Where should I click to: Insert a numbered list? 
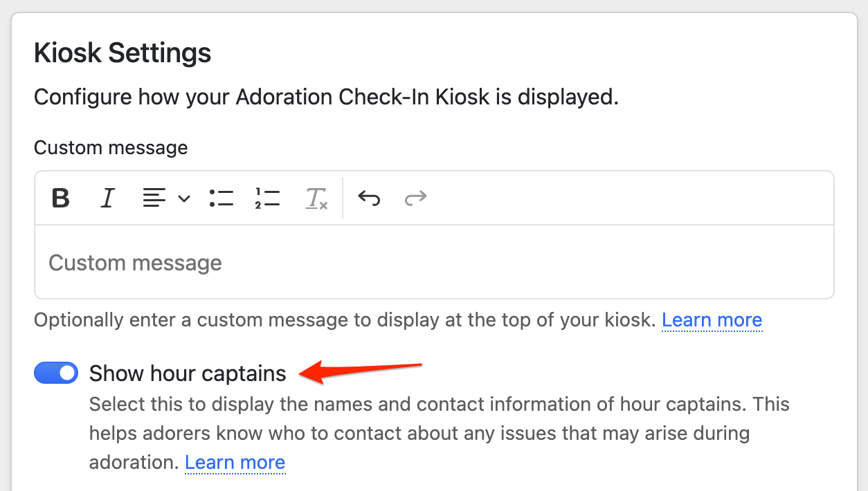[267, 198]
